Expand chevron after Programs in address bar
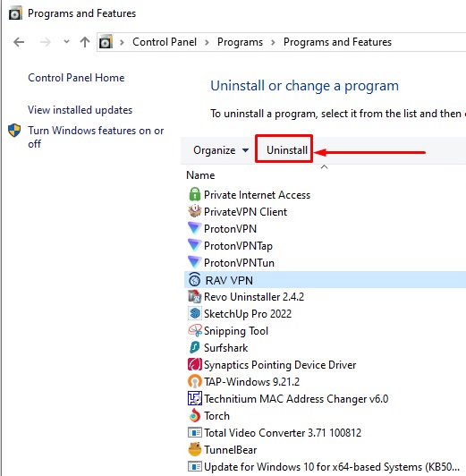This screenshot has height=476, width=466. [x=273, y=42]
